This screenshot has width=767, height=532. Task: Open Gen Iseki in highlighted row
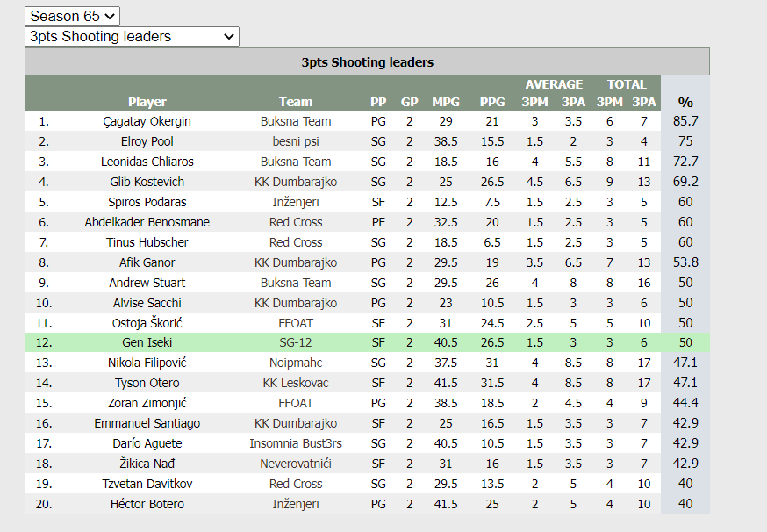click(147, 342)
